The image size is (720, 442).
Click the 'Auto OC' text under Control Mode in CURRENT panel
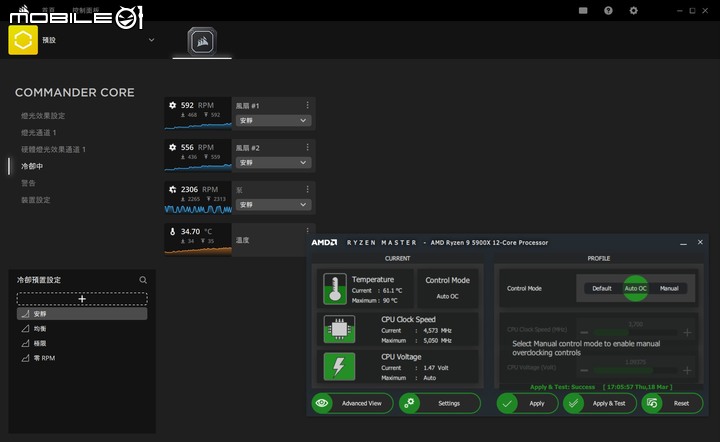[447, 297]
